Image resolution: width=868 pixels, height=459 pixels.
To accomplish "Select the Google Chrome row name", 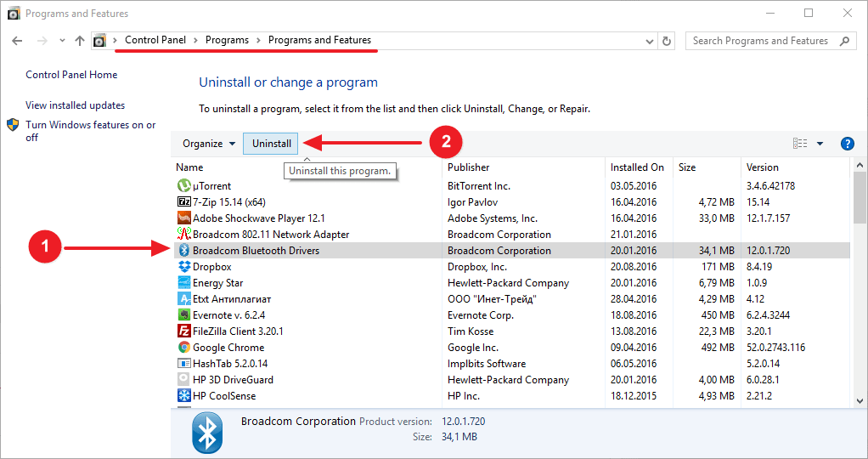I will 228,348.
